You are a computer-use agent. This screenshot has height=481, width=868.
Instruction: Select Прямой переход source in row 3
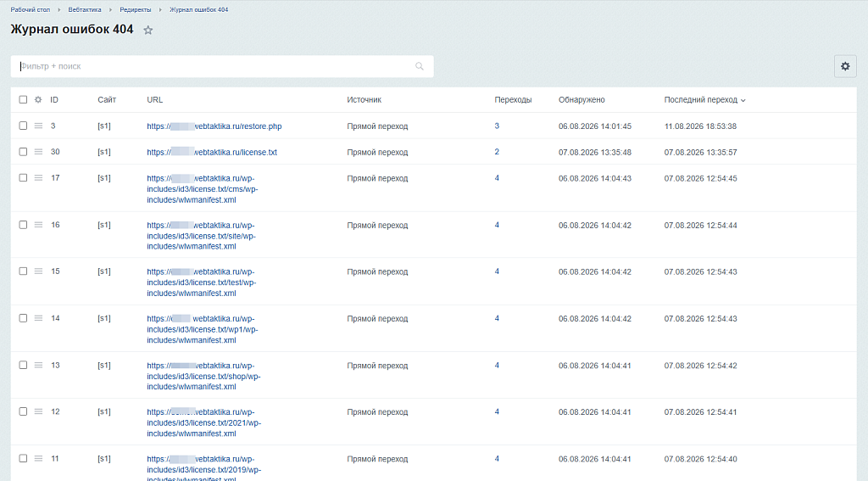pos(377,126)
